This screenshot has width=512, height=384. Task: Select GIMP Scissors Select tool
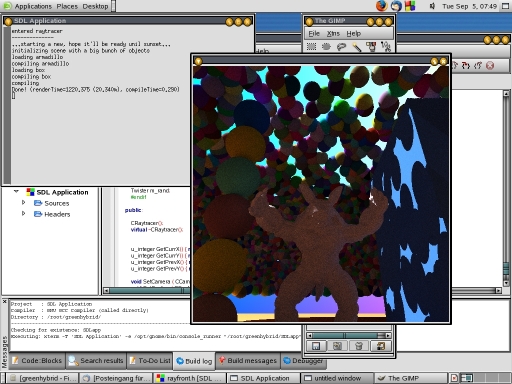pyautogui.click(x=386, y=47)
